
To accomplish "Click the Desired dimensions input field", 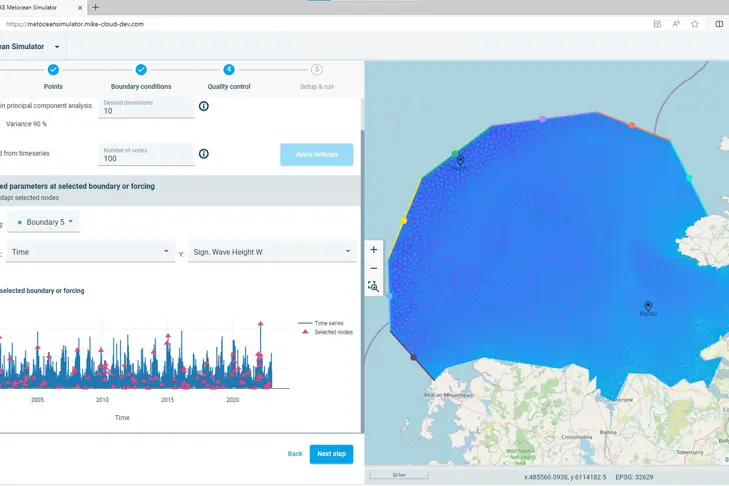I will [x=146, y=107].
